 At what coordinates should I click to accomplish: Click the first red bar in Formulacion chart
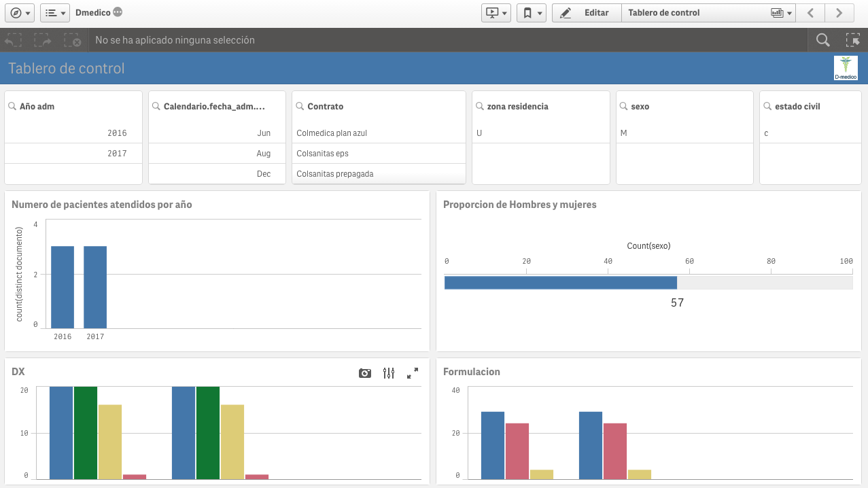coord(517,451)
